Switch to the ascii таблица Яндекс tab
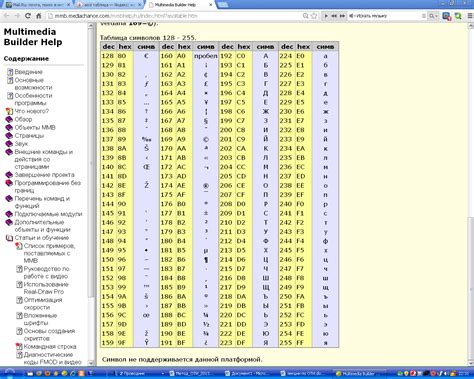474x379 pixels. click(107, 5)
